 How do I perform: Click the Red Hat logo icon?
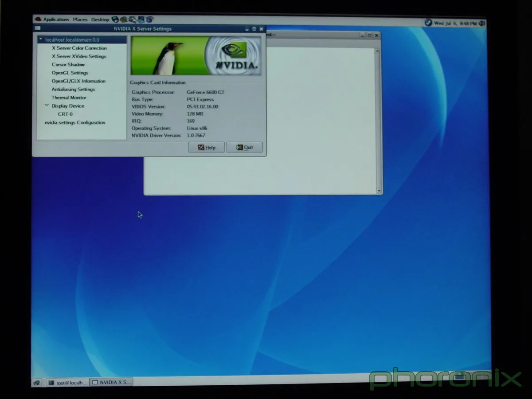38,19
